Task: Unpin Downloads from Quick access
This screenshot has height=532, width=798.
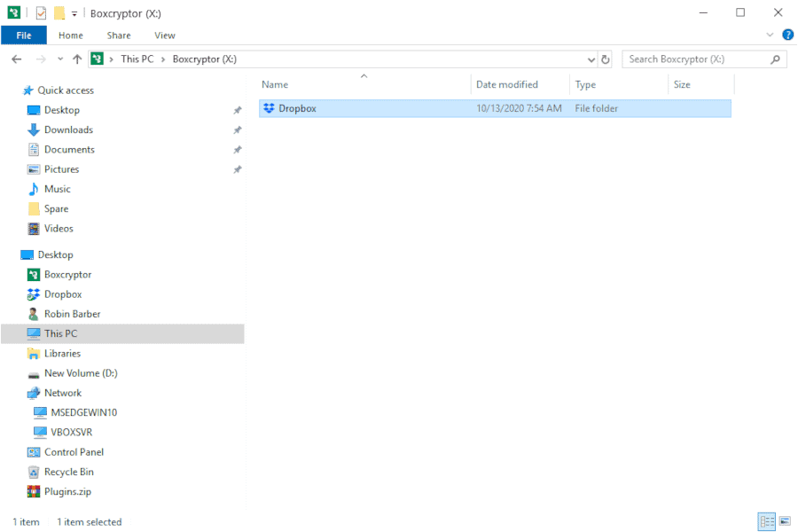Action: [238, 129]
